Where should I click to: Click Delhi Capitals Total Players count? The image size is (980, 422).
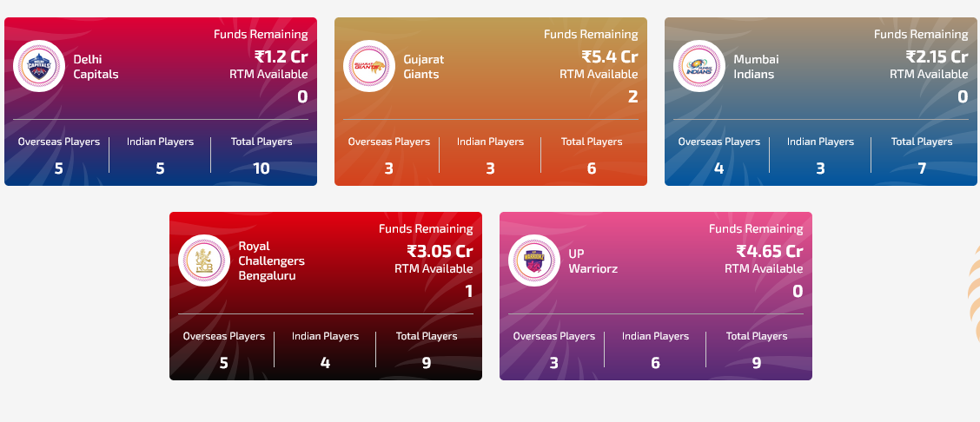point(262,168)
